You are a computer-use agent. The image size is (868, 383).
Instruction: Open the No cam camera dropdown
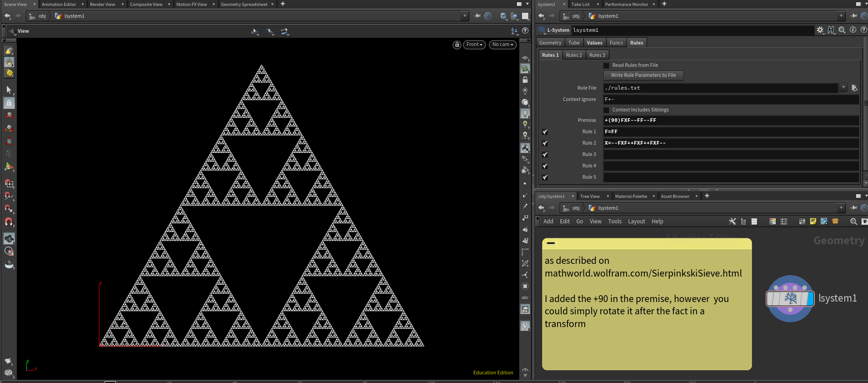[502, 45]
